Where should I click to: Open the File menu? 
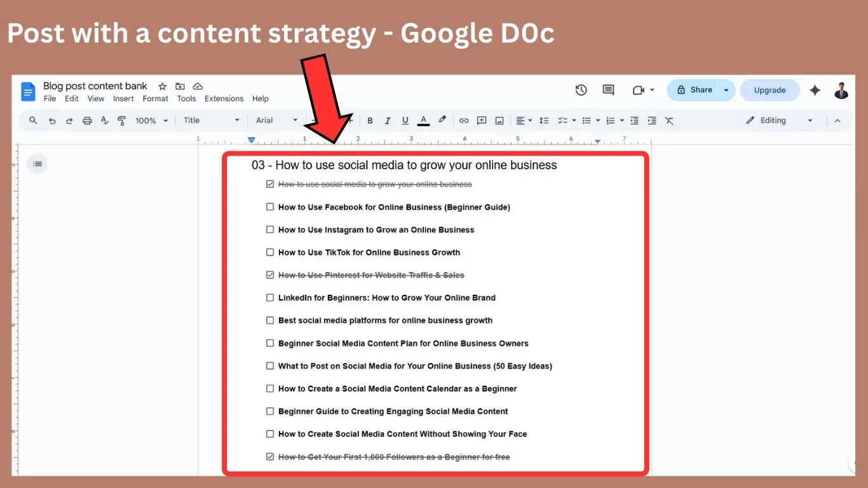[x=50, y=99]
